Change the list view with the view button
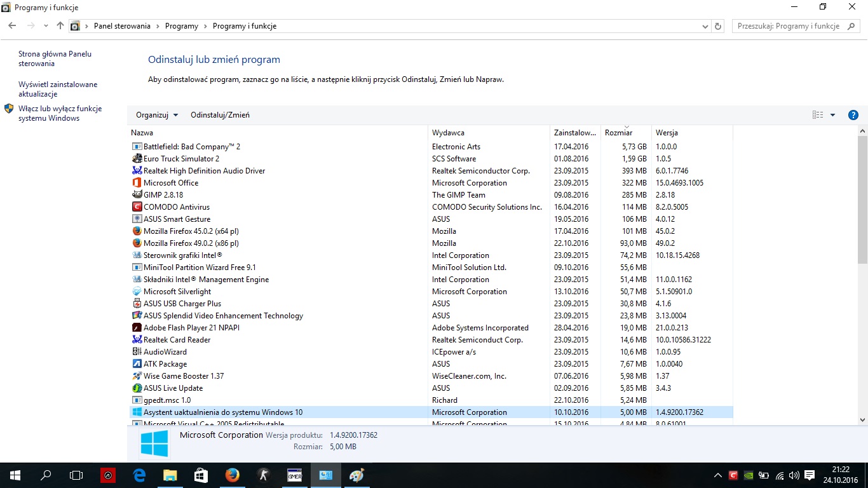The width and height of the screenshot is (868, 488). click(x=818, y=115)
